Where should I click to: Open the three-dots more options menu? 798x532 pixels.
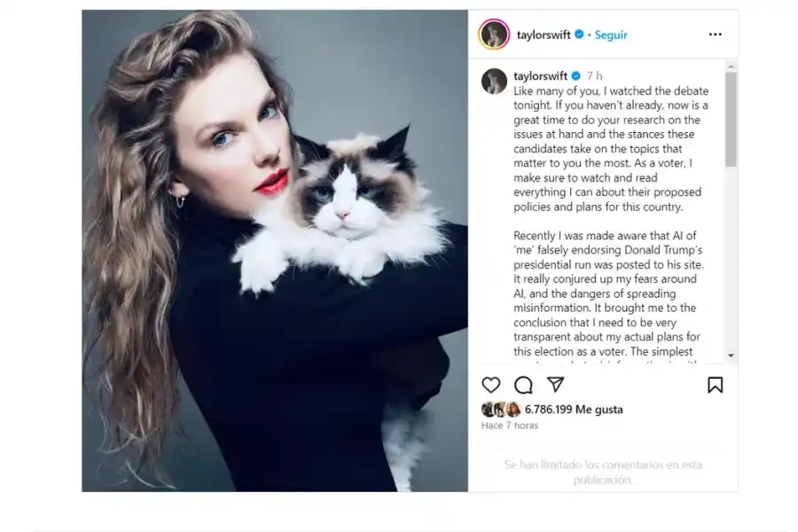click(715, 34)
